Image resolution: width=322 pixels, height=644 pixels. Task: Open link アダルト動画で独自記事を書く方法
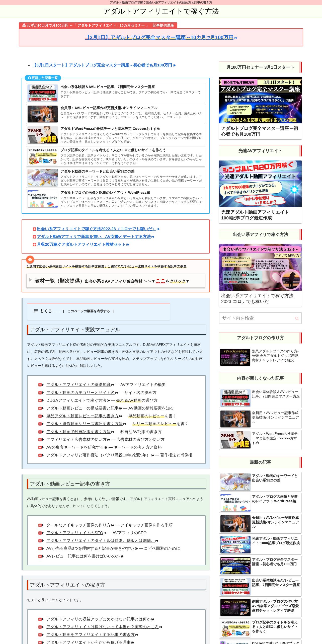point(78,432)
